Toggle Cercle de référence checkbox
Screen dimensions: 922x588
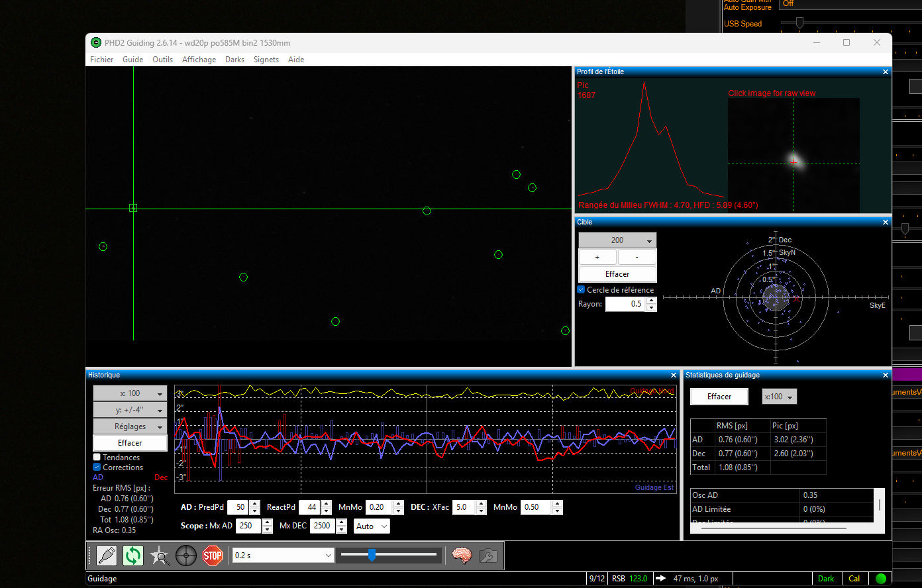point(581,289)
